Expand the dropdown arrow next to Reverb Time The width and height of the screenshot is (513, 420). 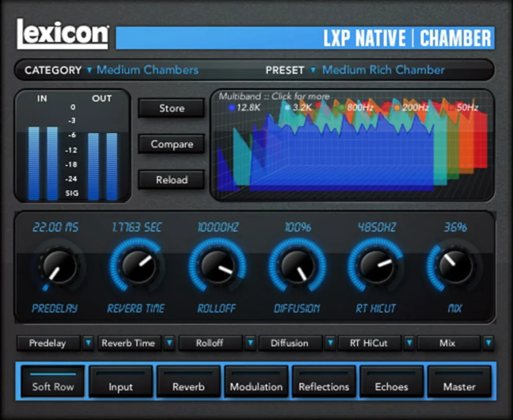point(169,343)
